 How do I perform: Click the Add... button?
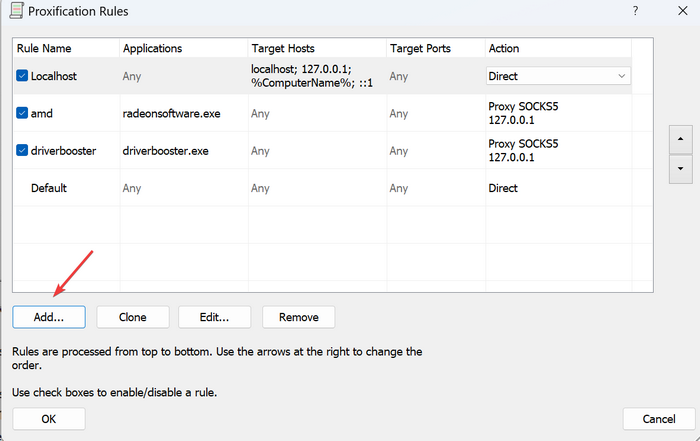(x=49, y=317)
